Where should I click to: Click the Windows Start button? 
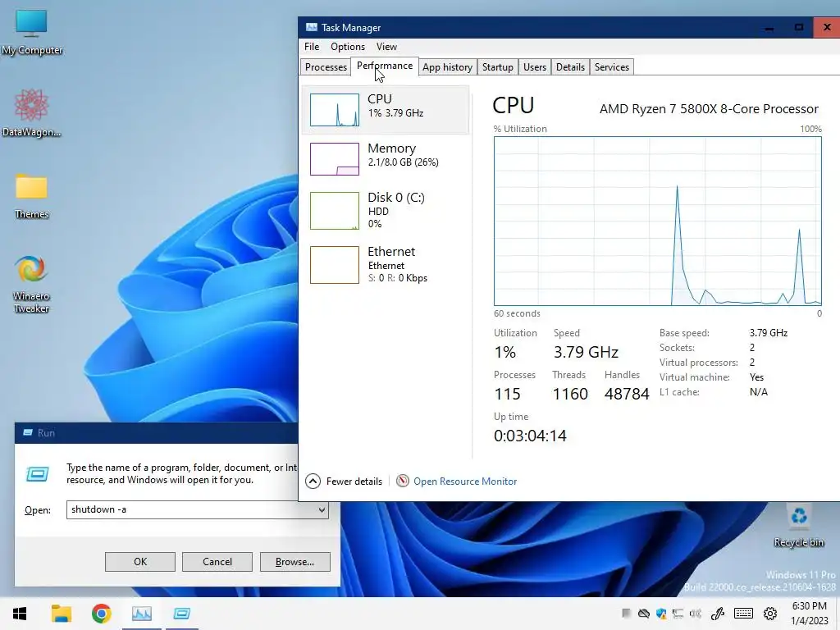tap(20, 614)
